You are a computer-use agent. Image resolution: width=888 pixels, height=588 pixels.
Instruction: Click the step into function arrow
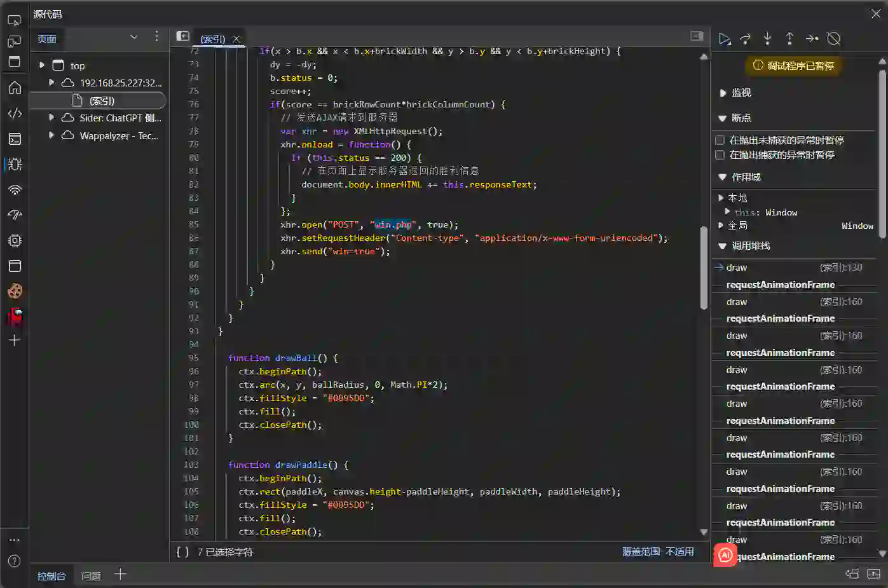[767, 39]
